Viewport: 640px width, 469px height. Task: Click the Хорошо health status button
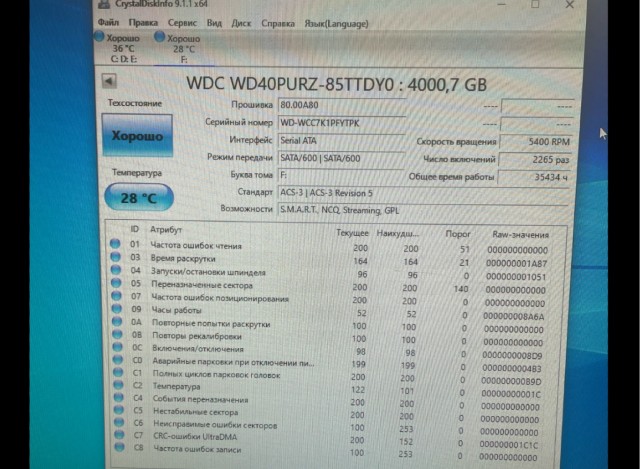click(137, 136)
